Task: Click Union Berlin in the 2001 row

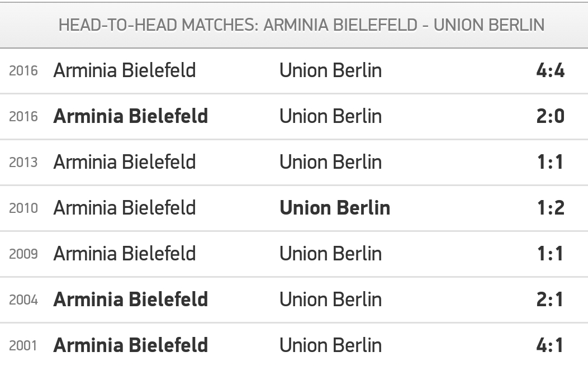Action: click(331, 345)
